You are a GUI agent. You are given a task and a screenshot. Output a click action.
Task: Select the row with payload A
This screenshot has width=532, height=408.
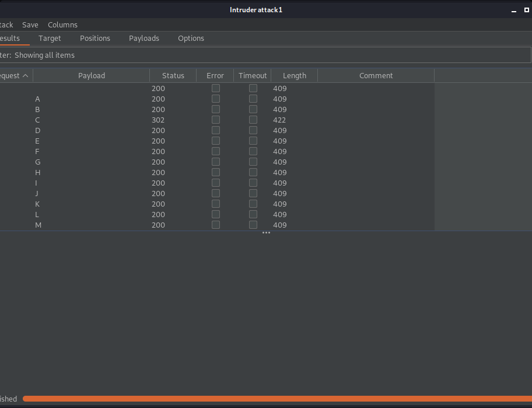point(217,99)
